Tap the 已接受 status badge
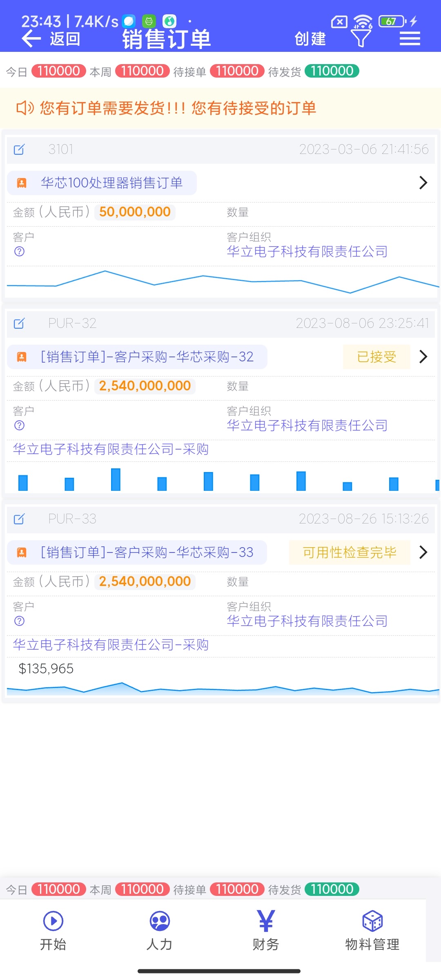 point(376,357)
